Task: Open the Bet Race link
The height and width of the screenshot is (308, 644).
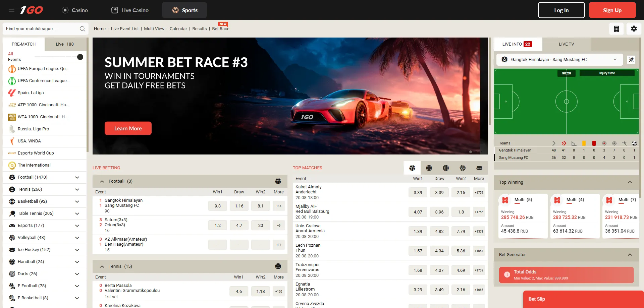Action: click(221, 29)
